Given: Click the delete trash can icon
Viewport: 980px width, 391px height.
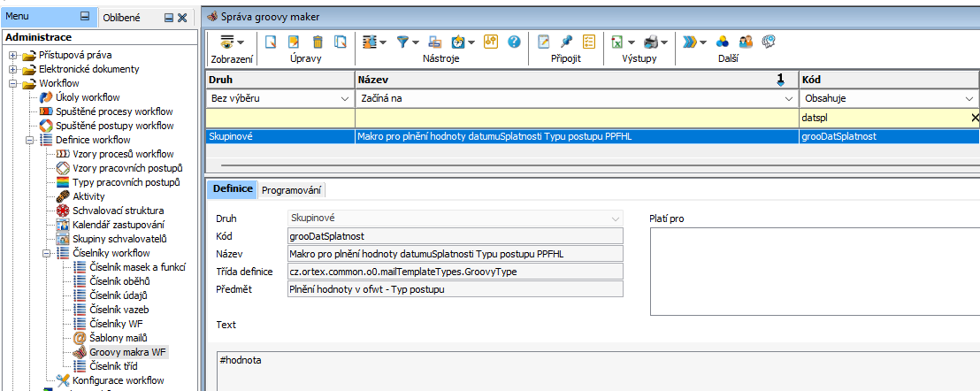Looking at the screenshot, I should point(317,42).
